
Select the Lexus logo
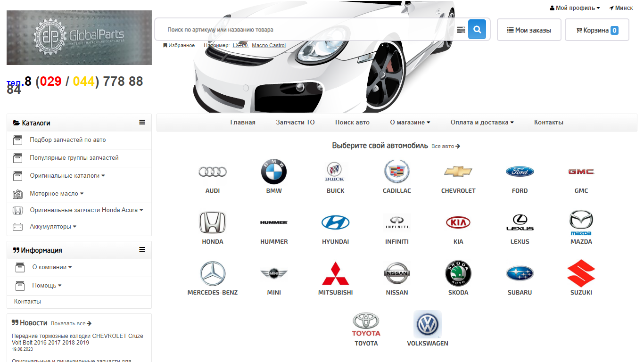click(x=520, y=222)
